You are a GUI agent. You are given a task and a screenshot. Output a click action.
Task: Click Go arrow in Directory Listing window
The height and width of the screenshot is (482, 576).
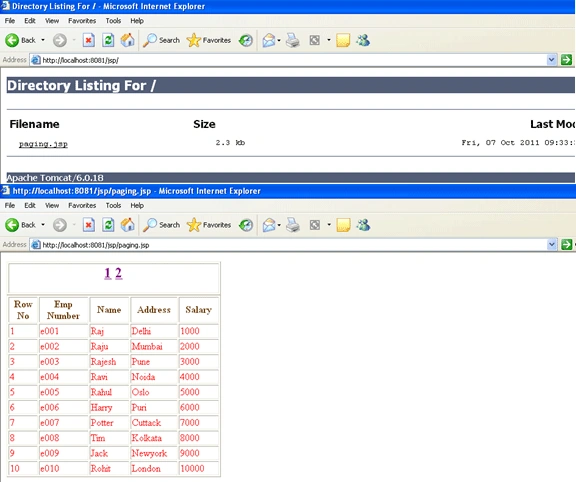coord(566,60)
